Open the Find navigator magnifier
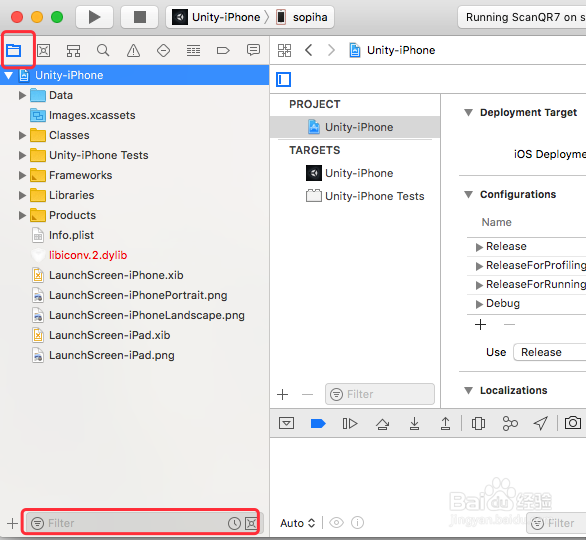 point(103,50)
